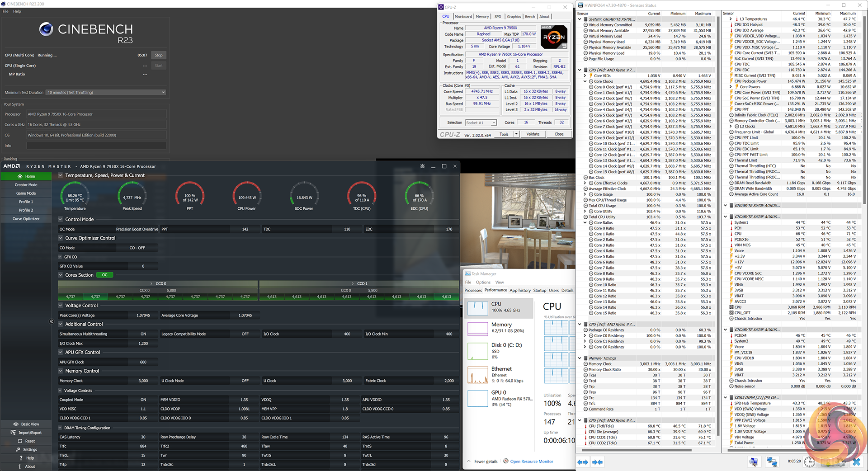The width and height of the screenshot is (868, 471).
Task: Stop the Cinebench multi core test
Action: pyautogui.click(x=158, y=55)
